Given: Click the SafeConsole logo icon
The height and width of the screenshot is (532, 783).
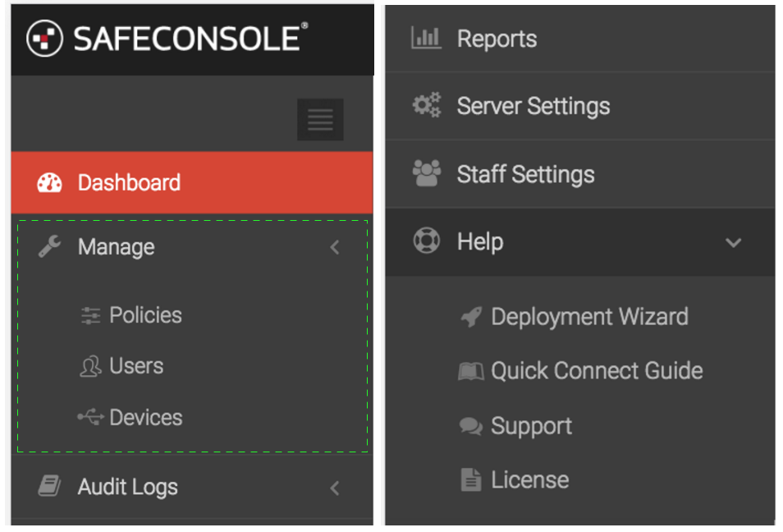Looking at the screenshot, I should click(44, 39).
